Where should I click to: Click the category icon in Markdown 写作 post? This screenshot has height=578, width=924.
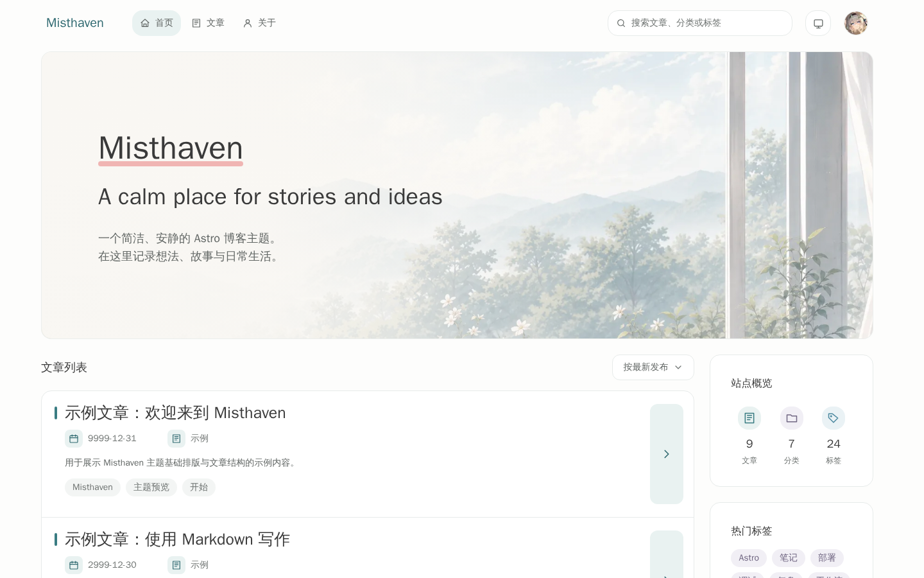click(x=176, y=565)
